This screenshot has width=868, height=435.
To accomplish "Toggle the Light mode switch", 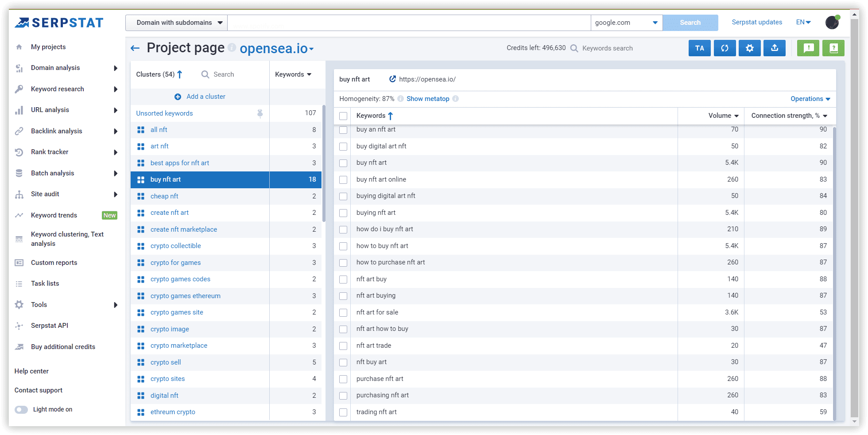I will (21, 409).
